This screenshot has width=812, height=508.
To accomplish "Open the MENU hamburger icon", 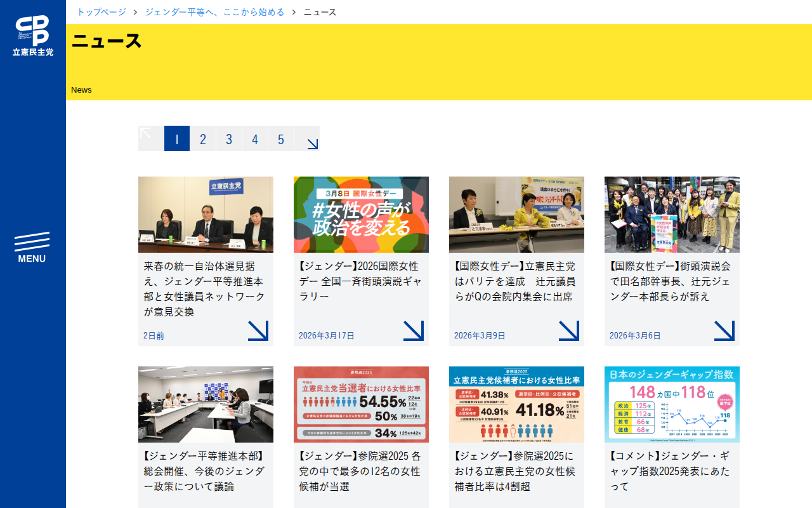I will point(32,248).
